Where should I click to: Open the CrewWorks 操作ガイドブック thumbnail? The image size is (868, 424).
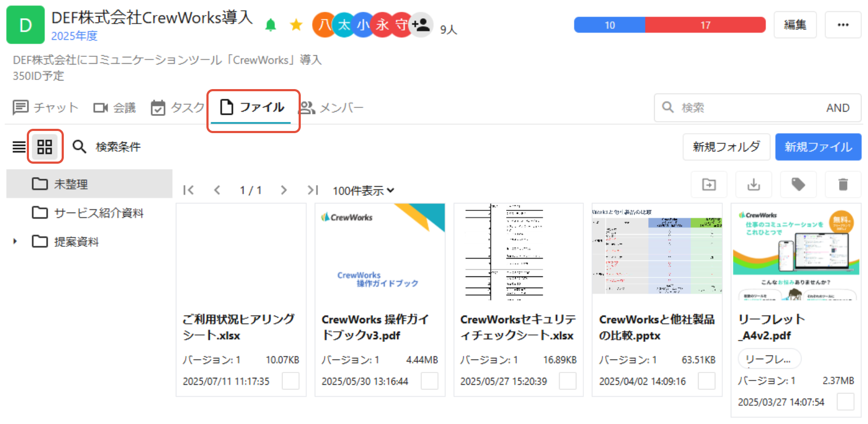click(x=380, y=252)
